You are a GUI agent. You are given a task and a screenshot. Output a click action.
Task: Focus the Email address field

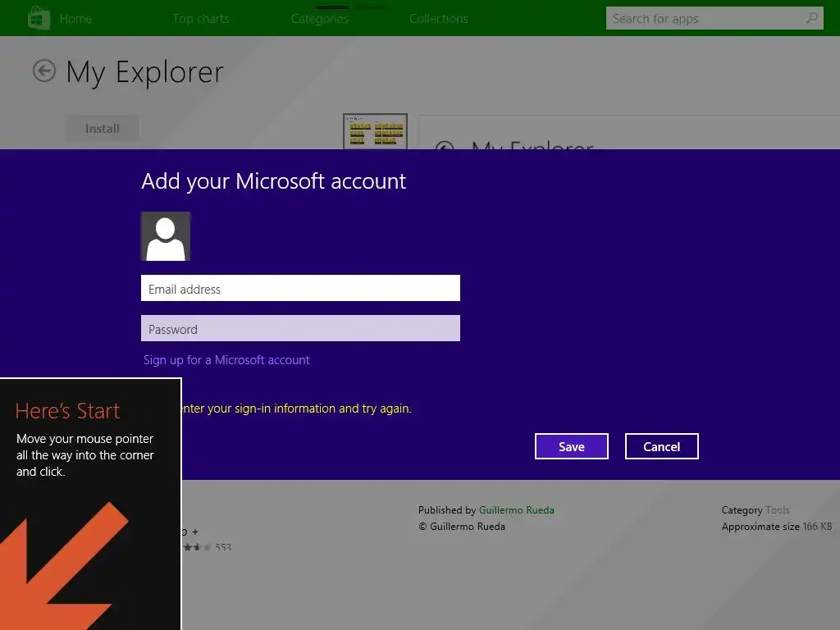pyautogui.click(x=300, y=288)
